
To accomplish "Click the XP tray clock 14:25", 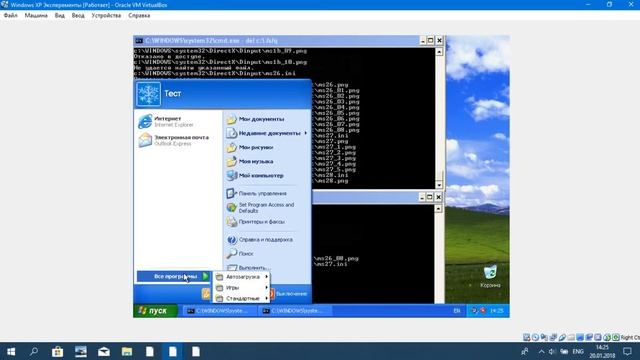I will tap(497, 311).
